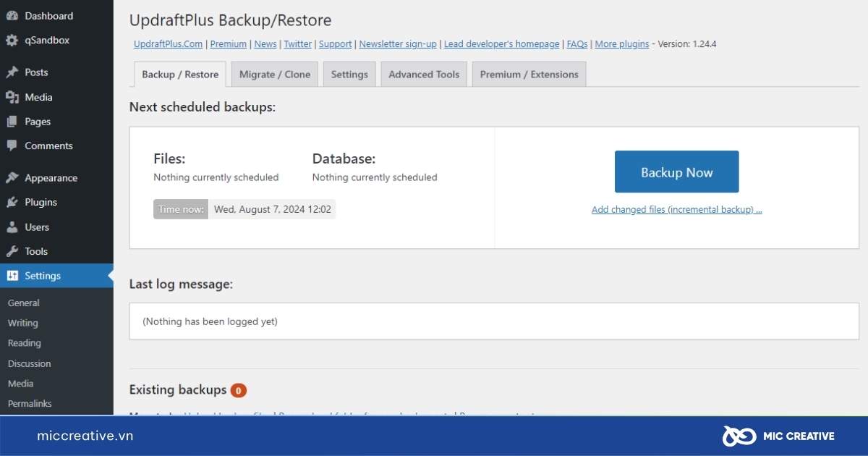
Task: Click the 'UpdraftPlus Backup/Restore' heading
Action: [x=230, y=20]
